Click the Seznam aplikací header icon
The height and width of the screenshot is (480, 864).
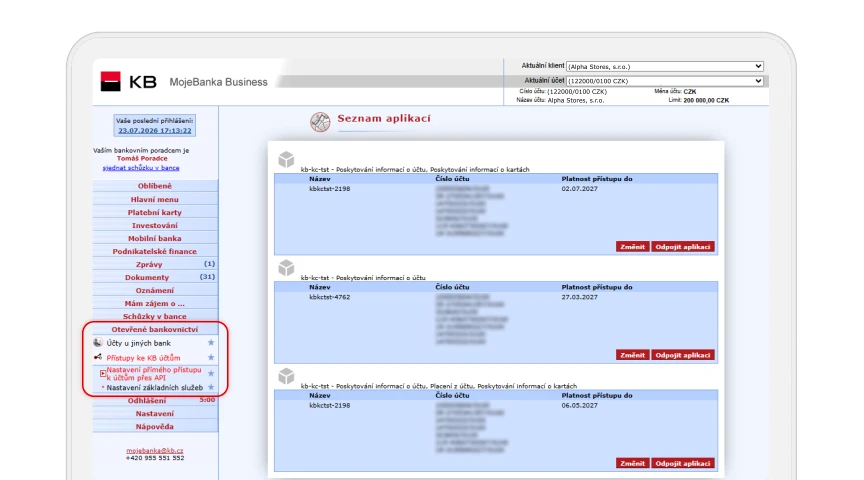click(x=320, y=122)
